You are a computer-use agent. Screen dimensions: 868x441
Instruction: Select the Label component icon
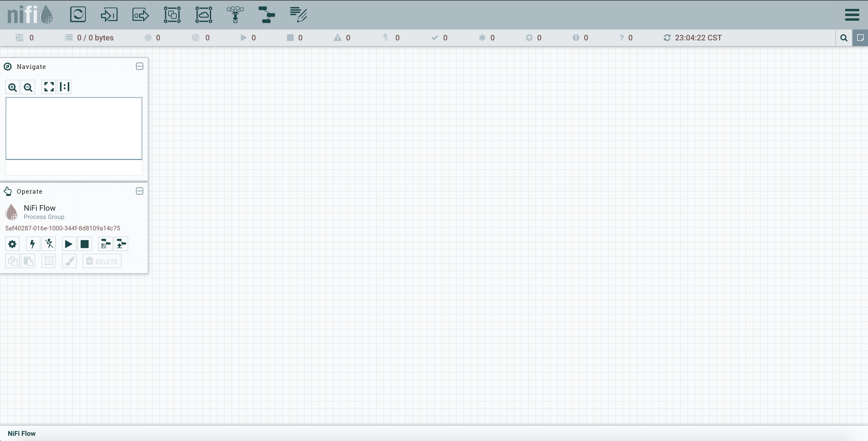pos(298,15)
